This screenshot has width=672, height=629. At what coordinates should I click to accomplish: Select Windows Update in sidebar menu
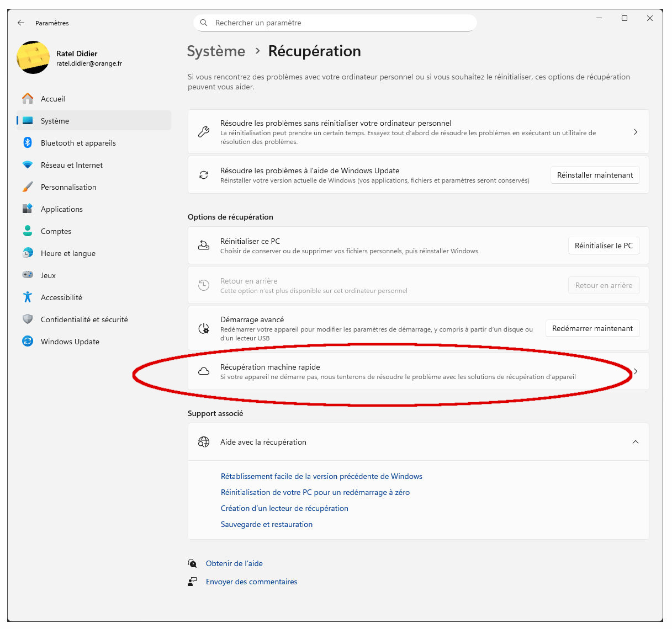tap(94, 342)
